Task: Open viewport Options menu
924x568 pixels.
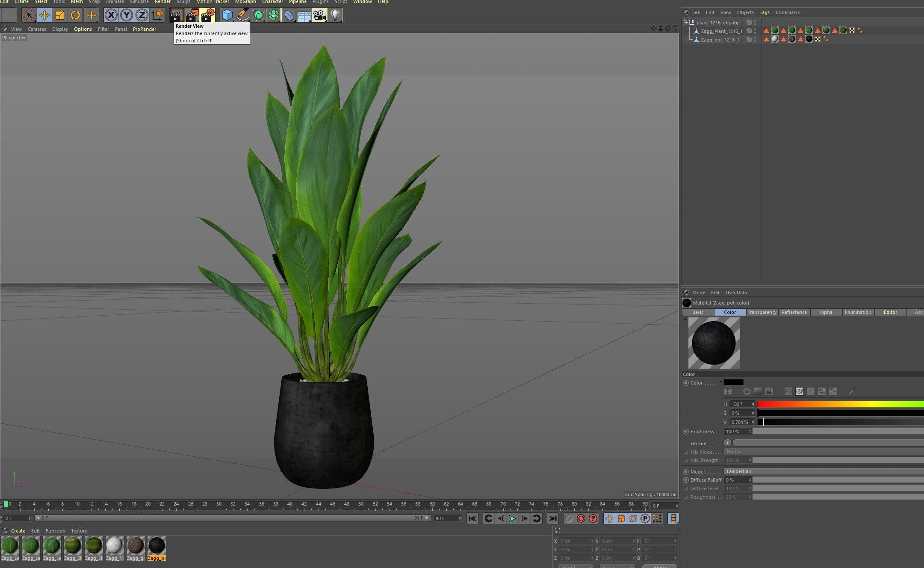Action: pos(83,29)
